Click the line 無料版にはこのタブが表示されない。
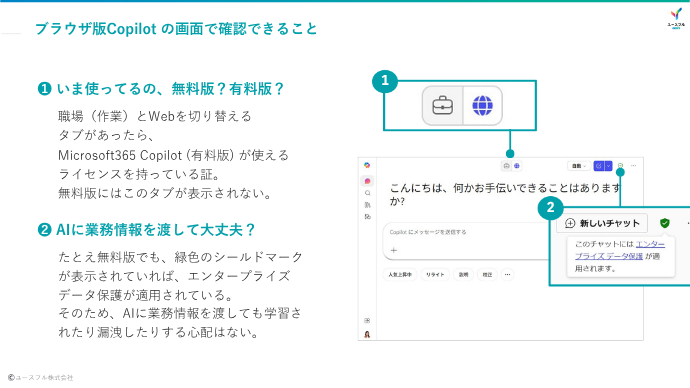 166,193
